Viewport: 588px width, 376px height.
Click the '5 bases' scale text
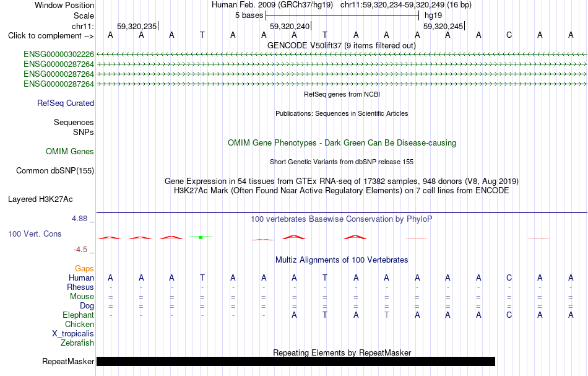click(249, 15)
